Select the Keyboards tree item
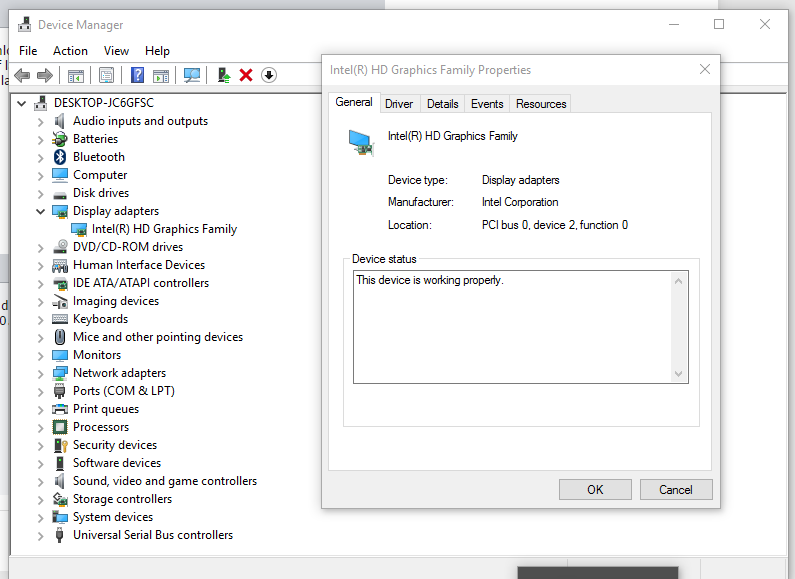This screenshot has width=795, height=579. [x=100, y=319]
